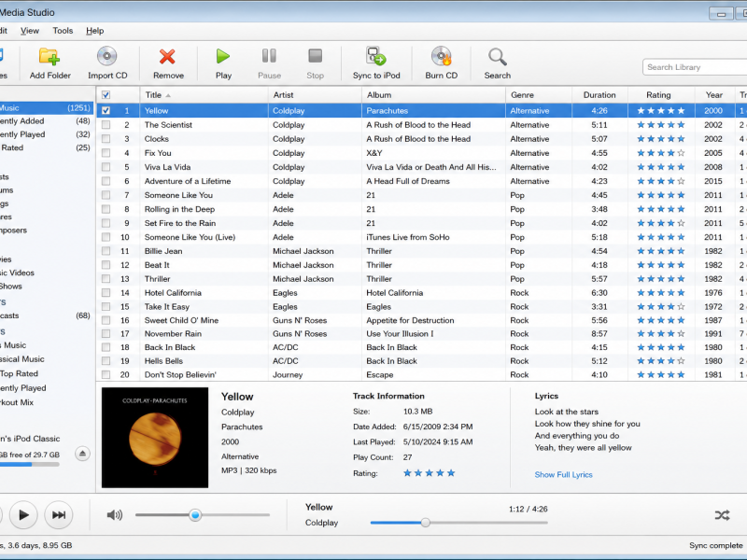Click Guns N' Roses artist for November Rain
Viewport: 747px width, 560px height.
click(300, 334)
